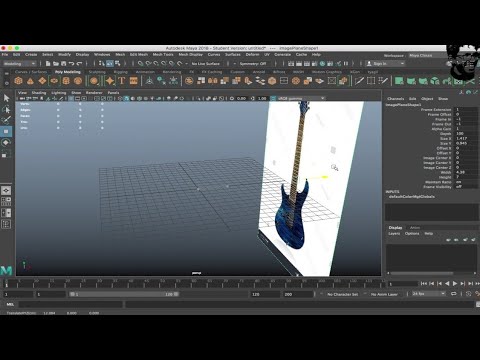
Task: Open a scene with folder icon
Action: 56,63
